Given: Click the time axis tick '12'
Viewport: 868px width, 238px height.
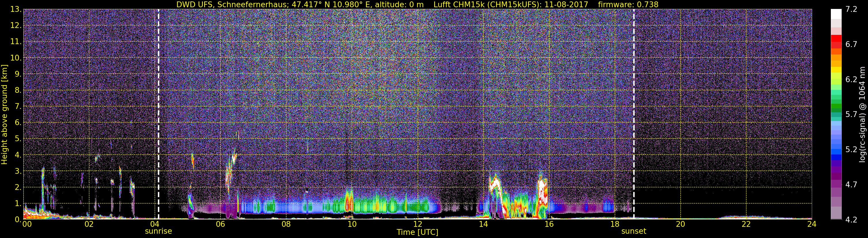Looking at the screenshot, I should tap(417, 224).
